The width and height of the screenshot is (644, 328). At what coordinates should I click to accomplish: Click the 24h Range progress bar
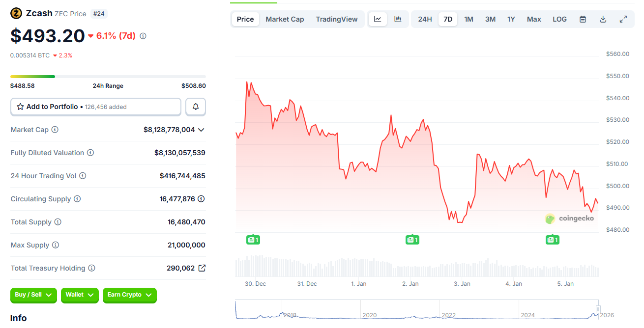point(108,76)
